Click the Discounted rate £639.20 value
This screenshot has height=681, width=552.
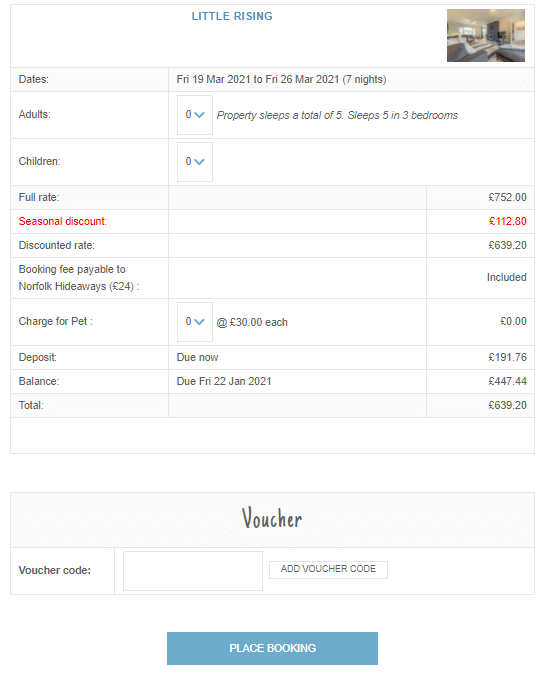click(x=507, y=245)
